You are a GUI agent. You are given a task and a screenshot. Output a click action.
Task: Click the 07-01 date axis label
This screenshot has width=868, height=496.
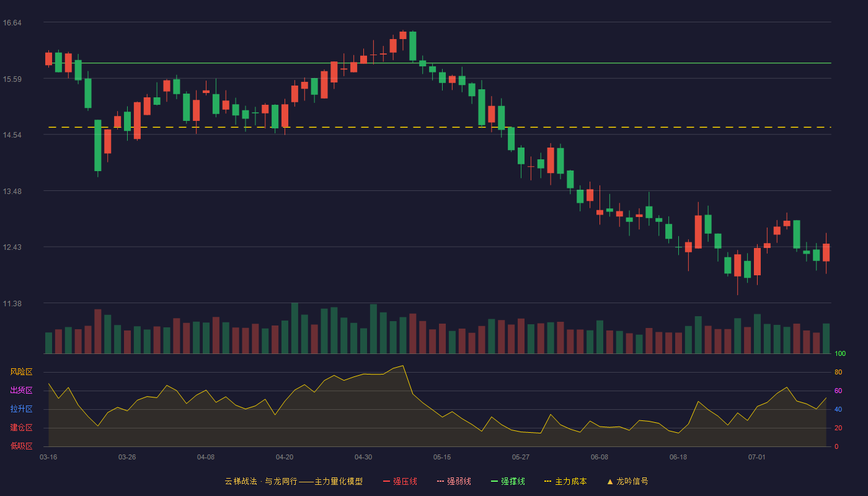tap(757, 457)
